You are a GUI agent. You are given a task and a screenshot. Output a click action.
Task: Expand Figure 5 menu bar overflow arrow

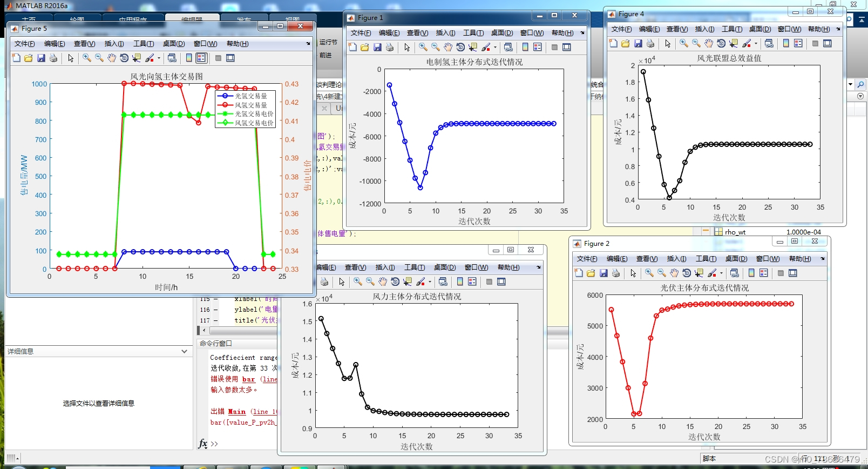tap(308, 44)
